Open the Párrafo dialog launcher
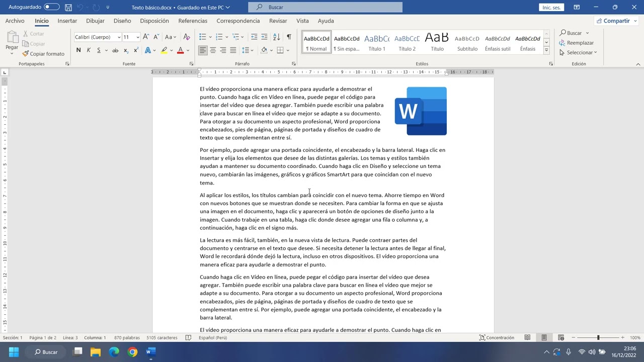Image resolution: width=644 pixels, height=362 pixels. click(294, 64)
